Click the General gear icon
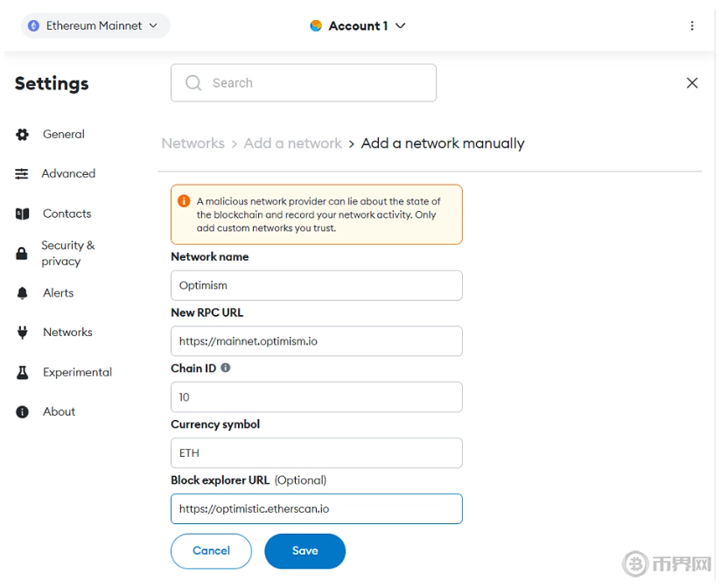This screenshot has height=588, width=721. [x=23, y=135]
